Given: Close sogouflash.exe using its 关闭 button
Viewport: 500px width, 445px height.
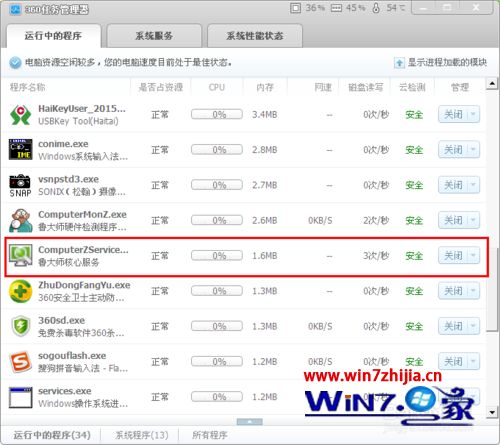Looking at the screenshot, I should (453, 362).
